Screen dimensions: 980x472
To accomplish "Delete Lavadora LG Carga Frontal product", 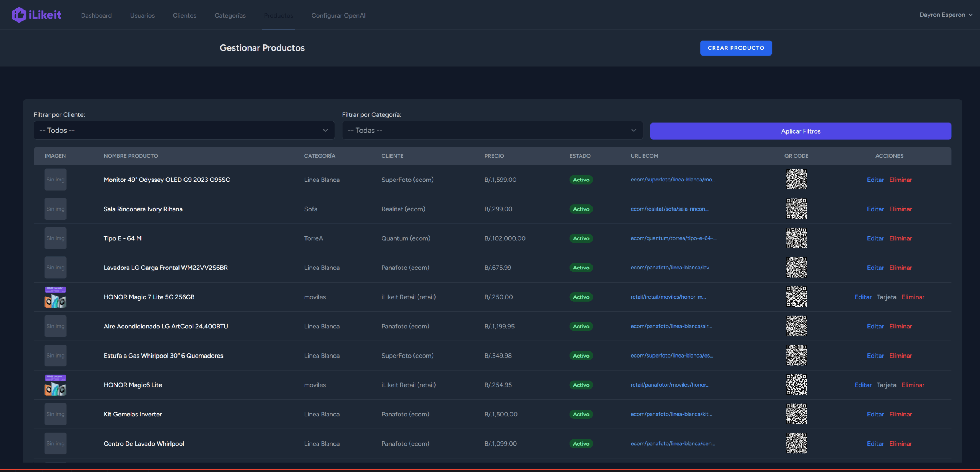I will pos(900,268).
